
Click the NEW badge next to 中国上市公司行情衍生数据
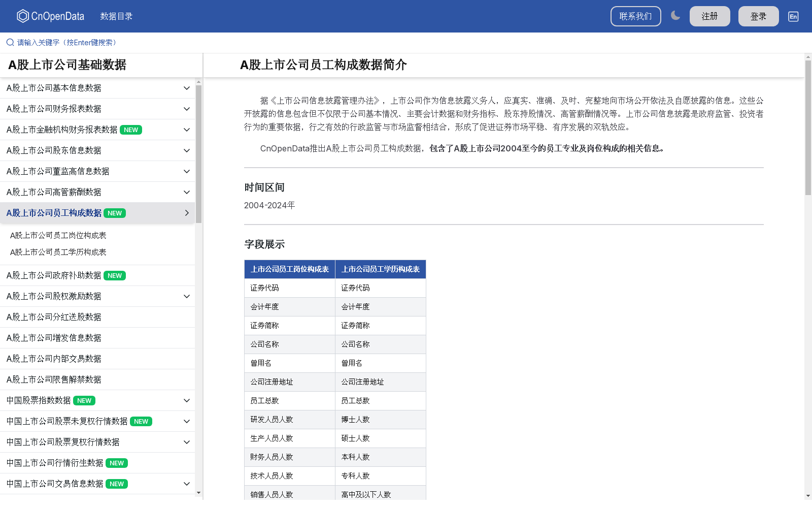[x=117, y=463]
